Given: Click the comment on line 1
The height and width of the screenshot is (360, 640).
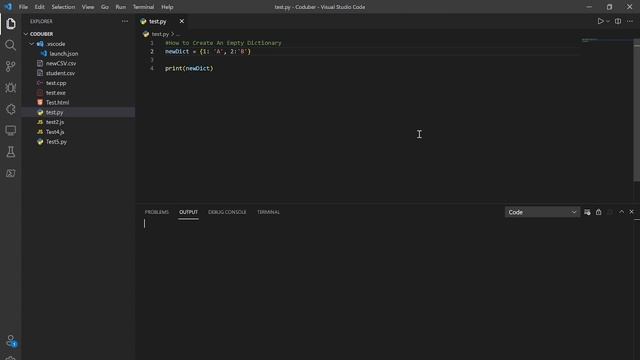Looking at the screenshot, I should (x=223, y=43).
